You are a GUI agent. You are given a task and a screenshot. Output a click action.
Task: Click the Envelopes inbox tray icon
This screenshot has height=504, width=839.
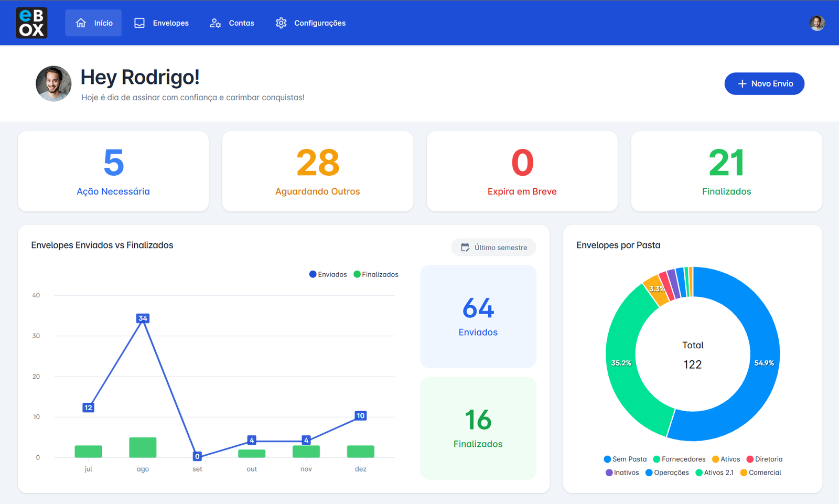point(139,23)
